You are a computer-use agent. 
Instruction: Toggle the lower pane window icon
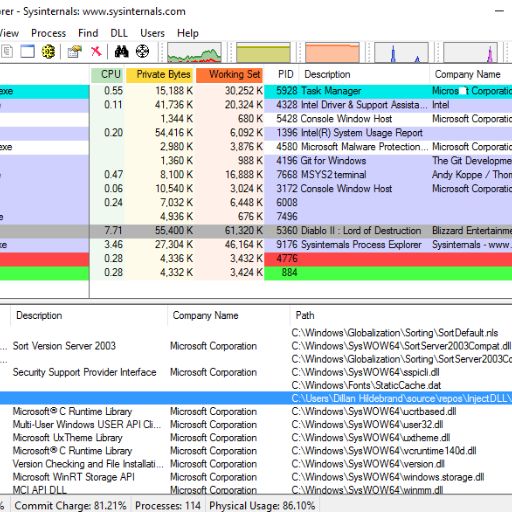27,52
